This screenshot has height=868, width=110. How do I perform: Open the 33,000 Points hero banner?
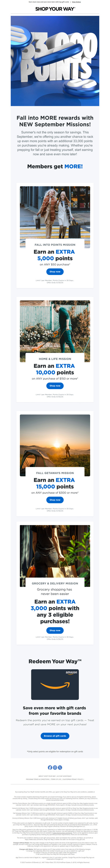pyautogui.click(x=55, y=61)
